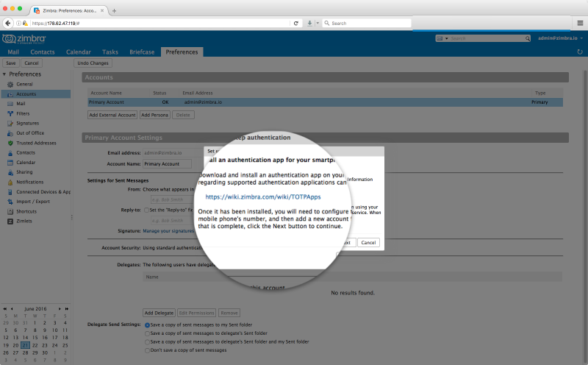Go to previous year in mini calendar
Screen dimensions: 588x365
[5, 308]
